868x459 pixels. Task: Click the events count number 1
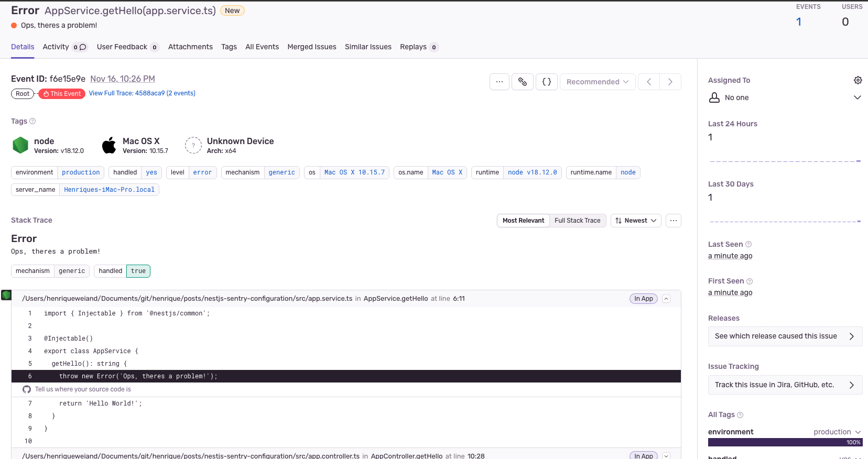pyautogui.click(x=798, y=22)
